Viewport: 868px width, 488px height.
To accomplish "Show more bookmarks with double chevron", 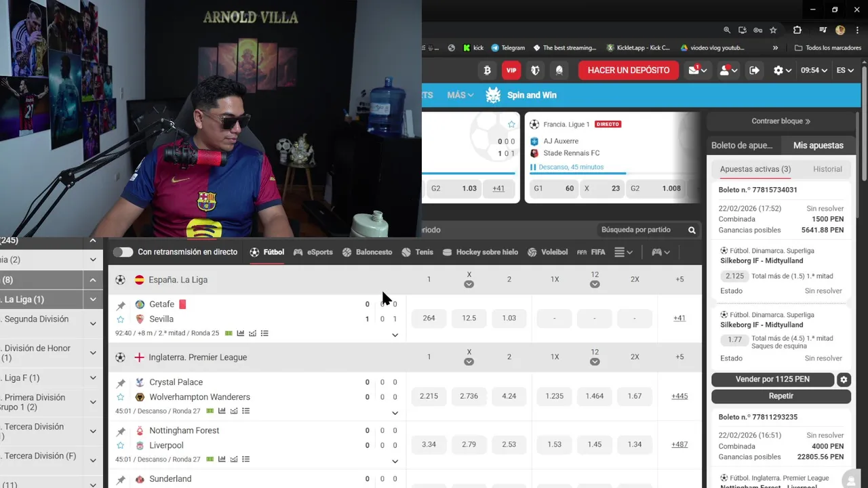I will point(775,48).
